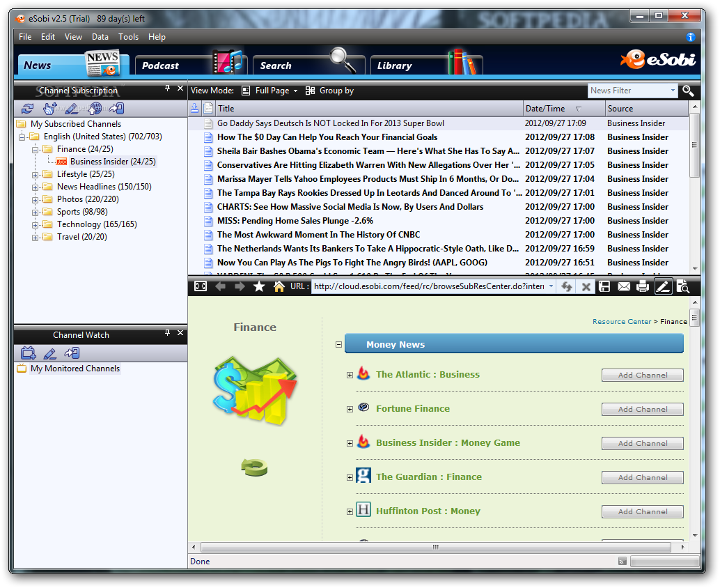Pin the Channel Subscription panel

[168, 88]
